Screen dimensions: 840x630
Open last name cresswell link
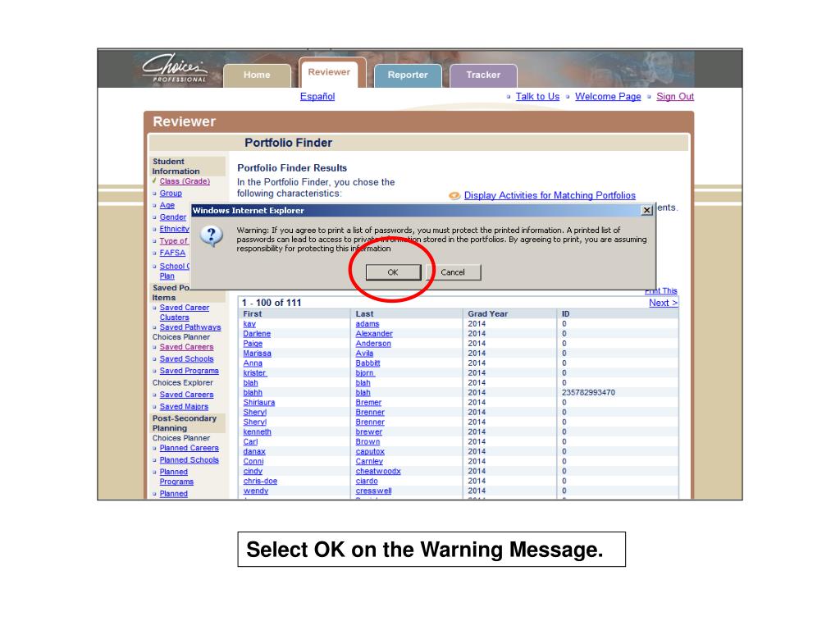click(x=374, y=491)
